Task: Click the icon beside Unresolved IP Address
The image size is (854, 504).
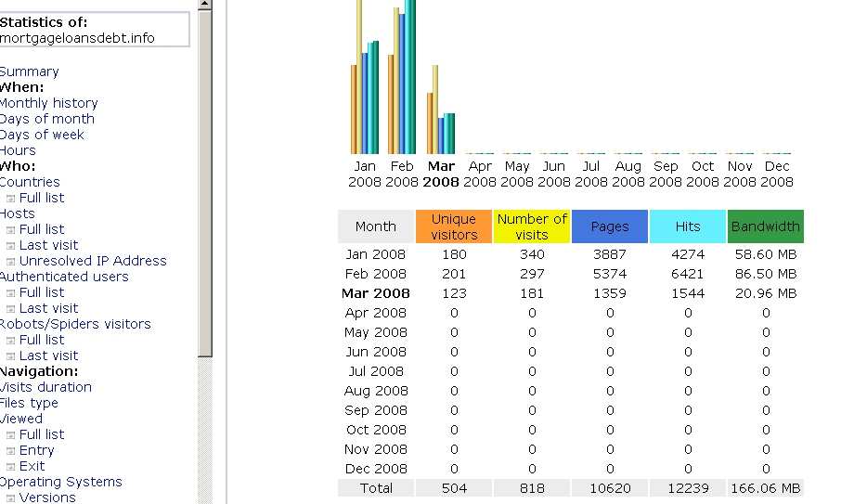Action: coord(10,262)
